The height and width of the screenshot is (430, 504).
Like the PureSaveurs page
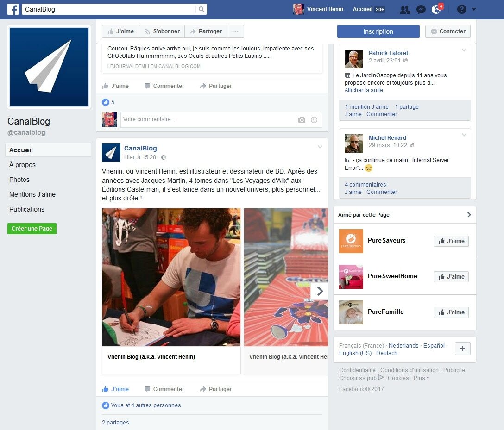pos(451,241)
